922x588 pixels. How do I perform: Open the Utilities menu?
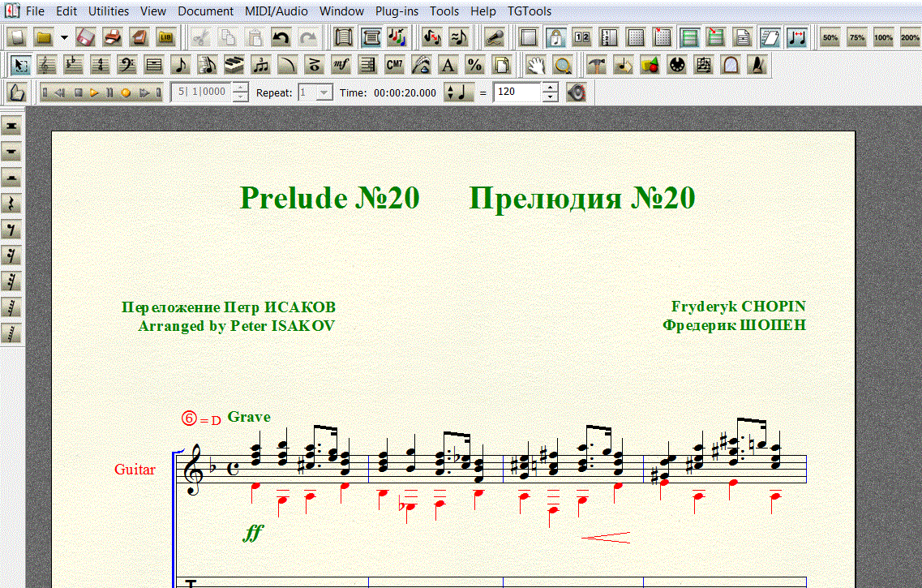(108, 11)
